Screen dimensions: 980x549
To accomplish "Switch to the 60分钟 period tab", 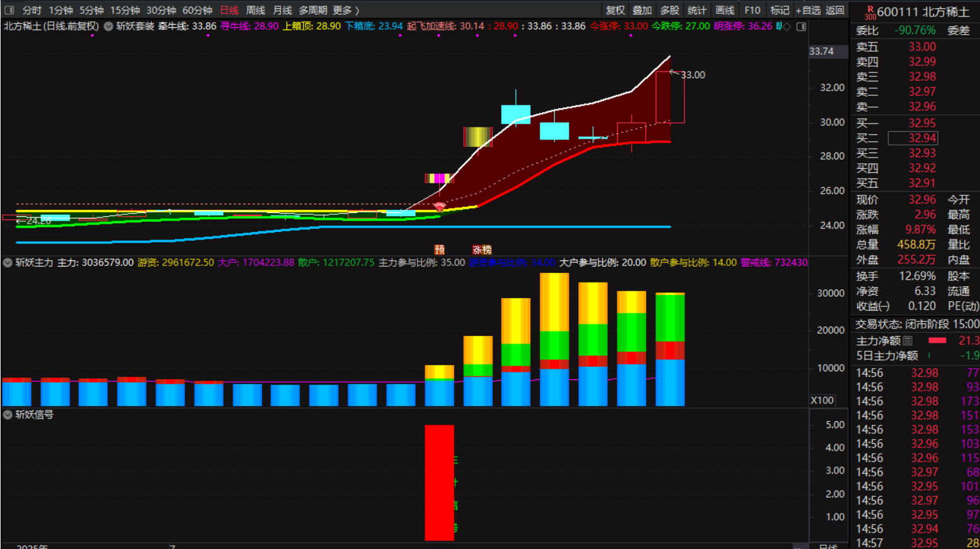I will point(197,10).
